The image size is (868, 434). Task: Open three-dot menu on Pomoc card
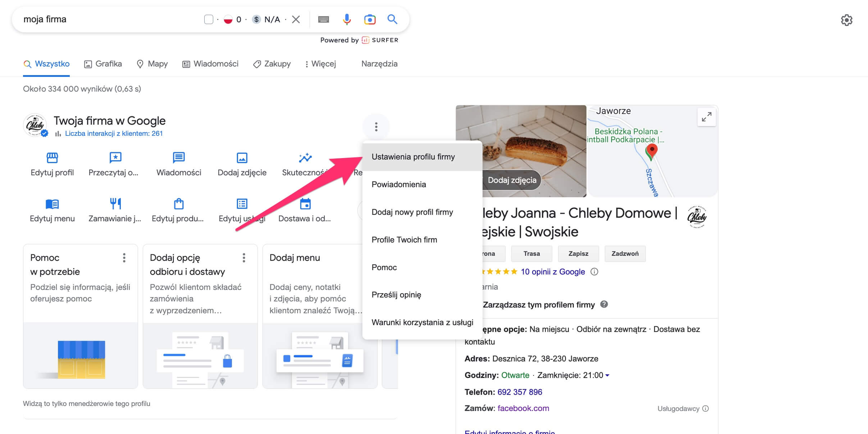pyautogui.click(x=124, y=258)
